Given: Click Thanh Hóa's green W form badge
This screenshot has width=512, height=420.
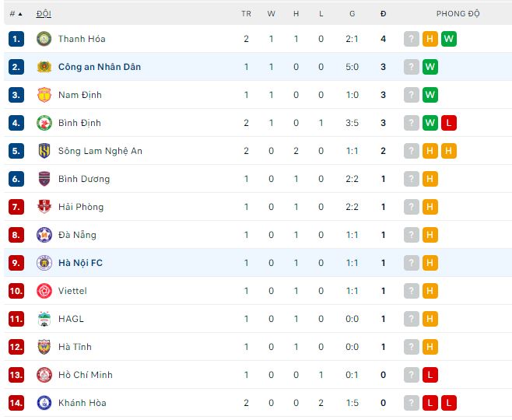Looking at the screenshot, I should coord(448,39).
